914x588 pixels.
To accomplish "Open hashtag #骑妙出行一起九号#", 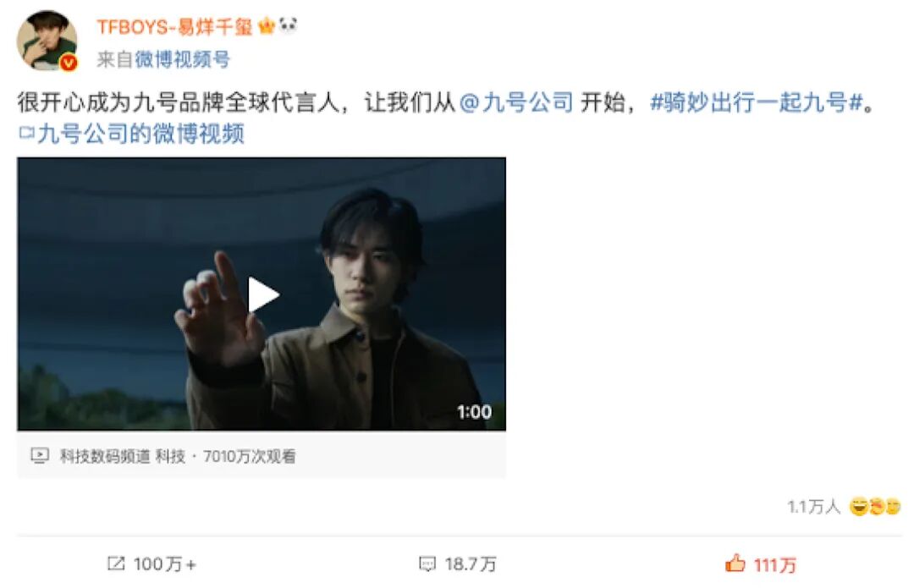I will click(x=757, y=102).
